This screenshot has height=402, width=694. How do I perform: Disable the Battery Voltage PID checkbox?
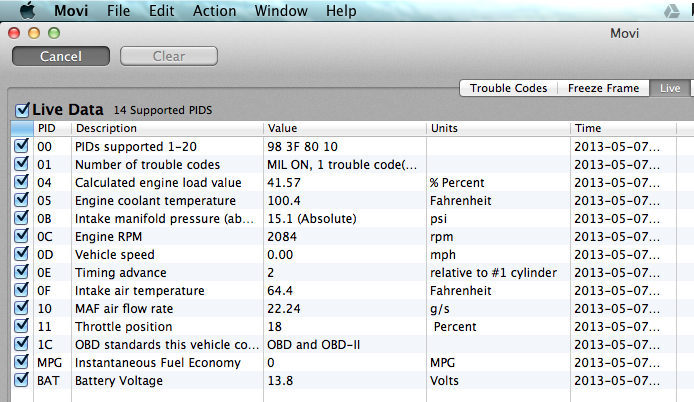(x=22, y=380)
